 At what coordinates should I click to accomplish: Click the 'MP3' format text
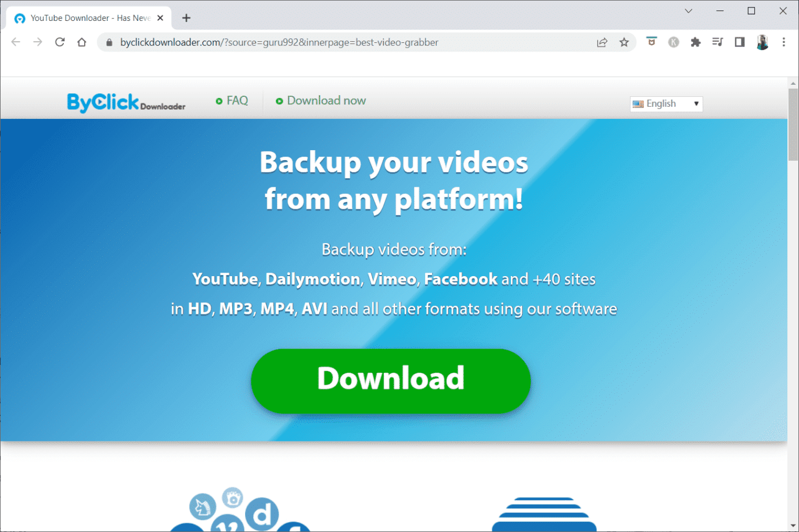[x=236, y=309]
